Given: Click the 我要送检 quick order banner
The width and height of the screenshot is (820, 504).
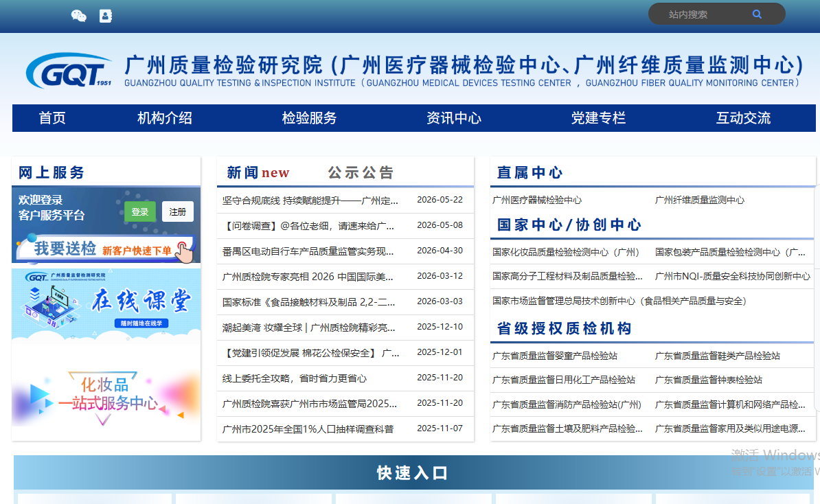Looking at the screenshot, I should (106, 249).
